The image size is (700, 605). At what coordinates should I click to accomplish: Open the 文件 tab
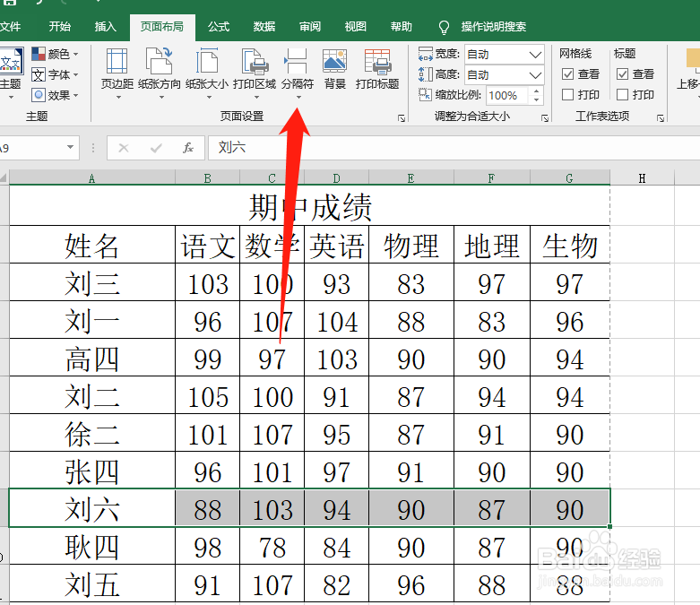10,27
